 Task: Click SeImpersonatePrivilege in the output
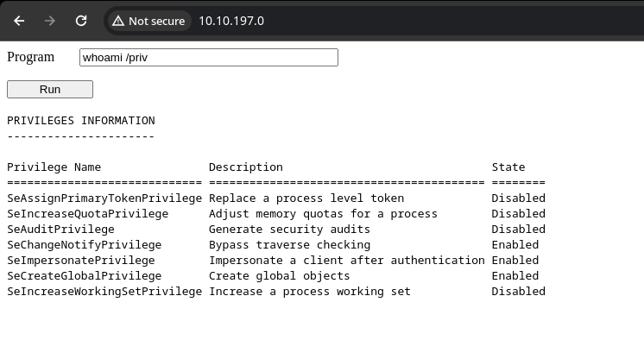81,261
